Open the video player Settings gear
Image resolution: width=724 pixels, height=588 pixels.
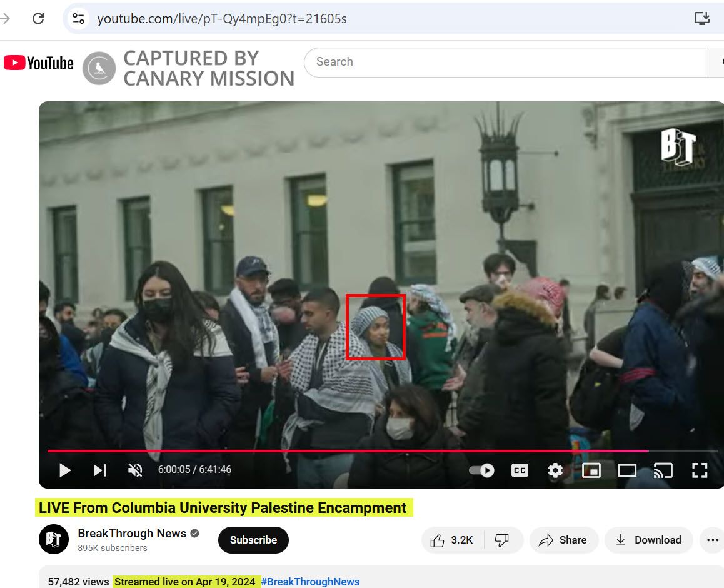click(555, 470)
